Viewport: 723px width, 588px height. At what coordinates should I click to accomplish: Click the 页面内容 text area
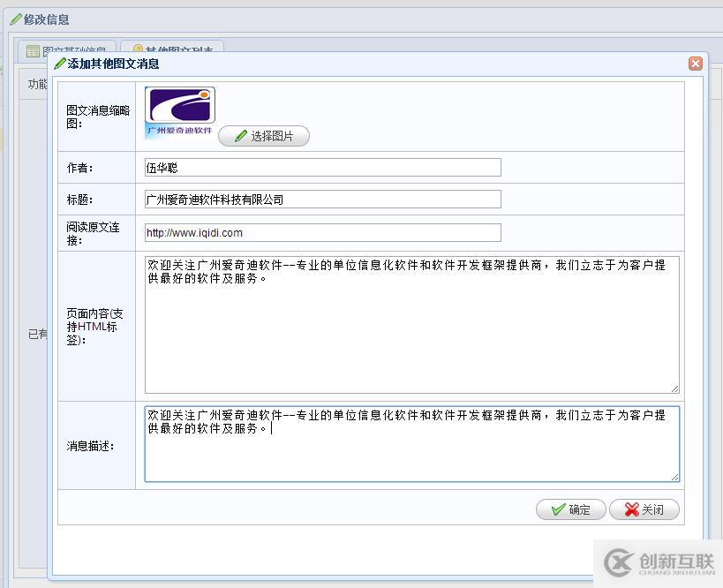coord(412,325)
